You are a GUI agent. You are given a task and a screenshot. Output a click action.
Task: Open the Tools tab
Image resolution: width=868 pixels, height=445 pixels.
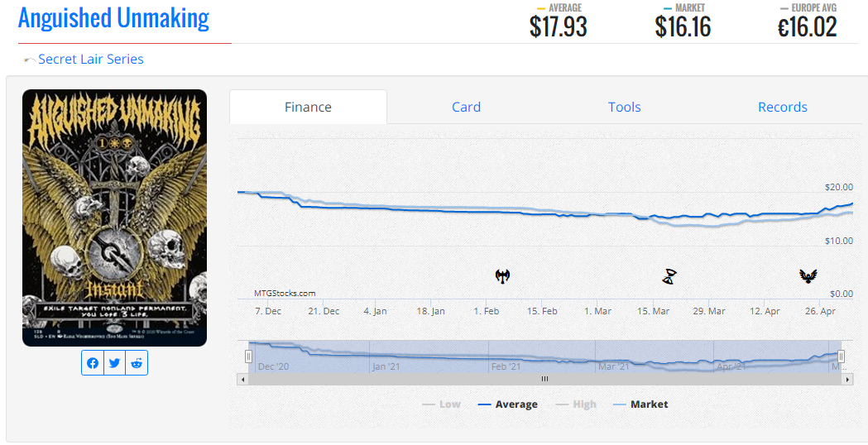pos(624,107)
